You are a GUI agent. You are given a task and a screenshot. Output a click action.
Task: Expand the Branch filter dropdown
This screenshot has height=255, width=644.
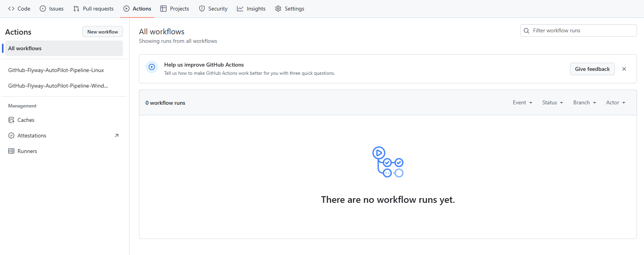584,103
